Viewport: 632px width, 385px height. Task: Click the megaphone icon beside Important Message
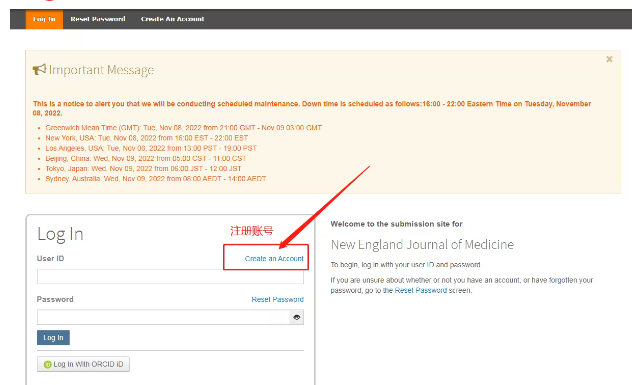(x=40, y=70)
